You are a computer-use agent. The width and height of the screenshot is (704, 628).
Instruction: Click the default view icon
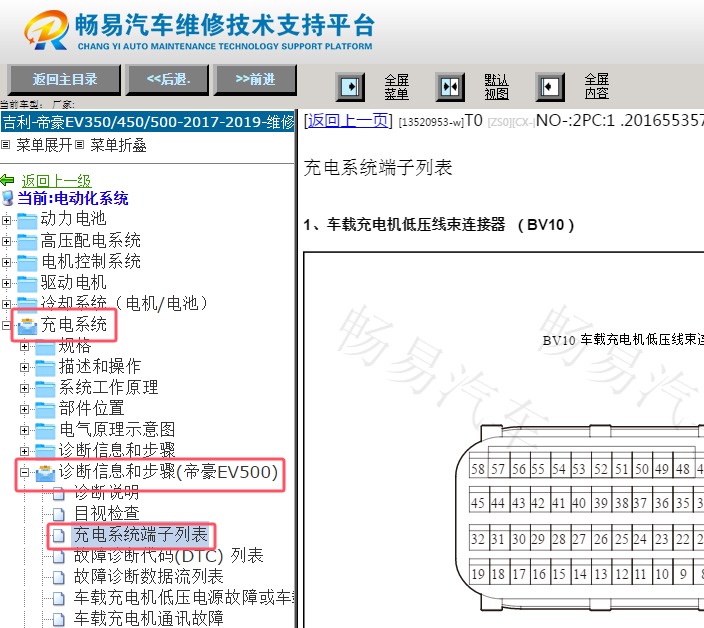450,86
